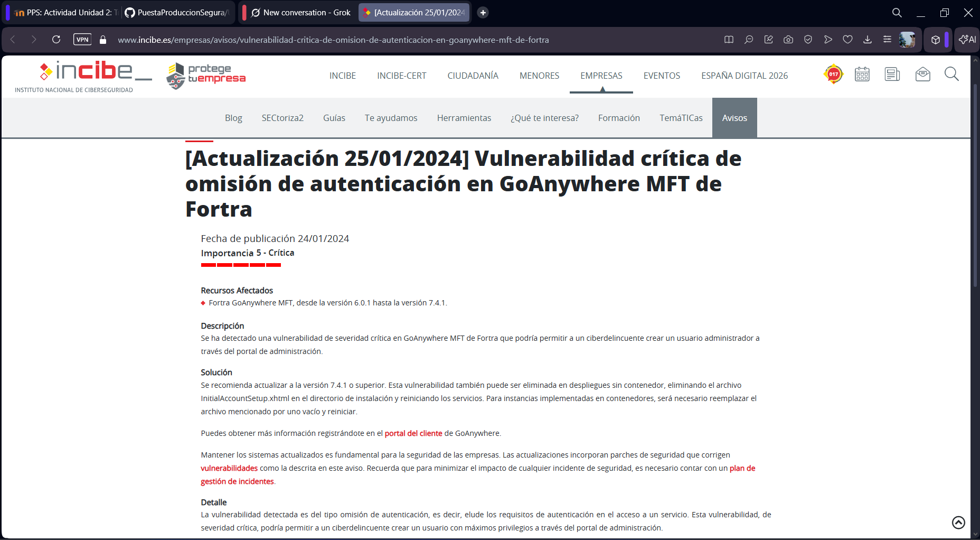Click the send arrow icon in toolbar

pos(828,40)
